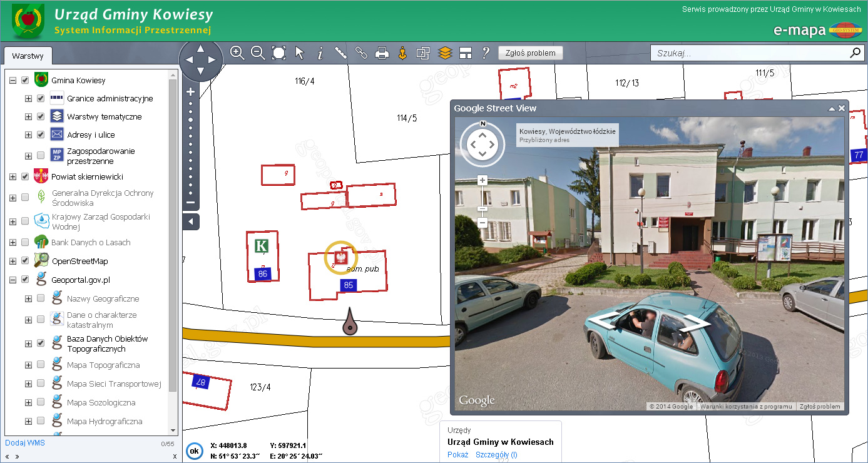Collapse Geoportal.gov.pl tree node
The image size is (868, 463).
point(13,280)
